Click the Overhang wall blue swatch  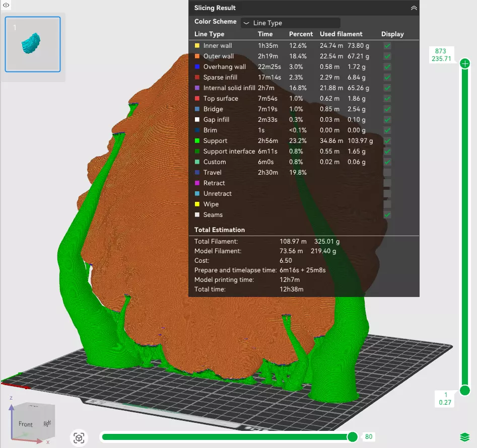pos(197,66)
